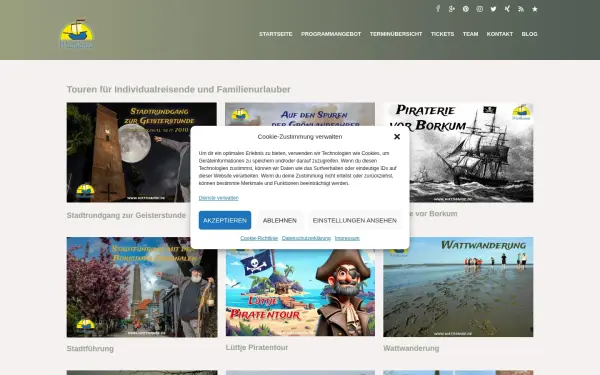Screen dimensions: 600x375
Task: Open the Tickets menu item
Action: pyautogui.click(x=442, y=34)
